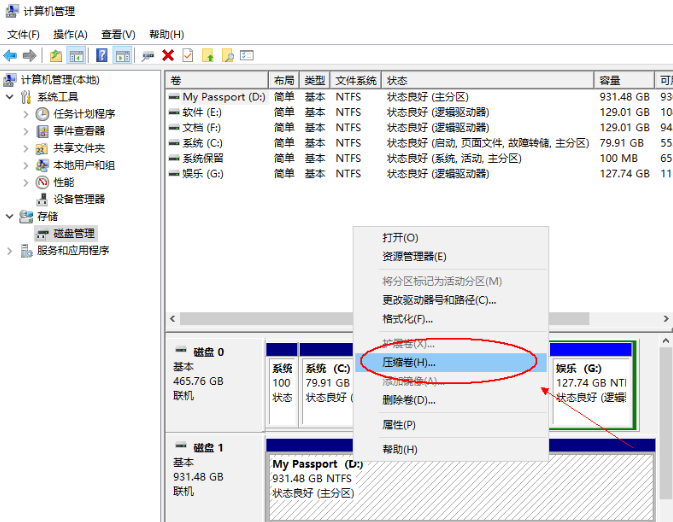Collapse the 存储 tree node
This screenshot has width=673, height=522.
tap(10, 216)
